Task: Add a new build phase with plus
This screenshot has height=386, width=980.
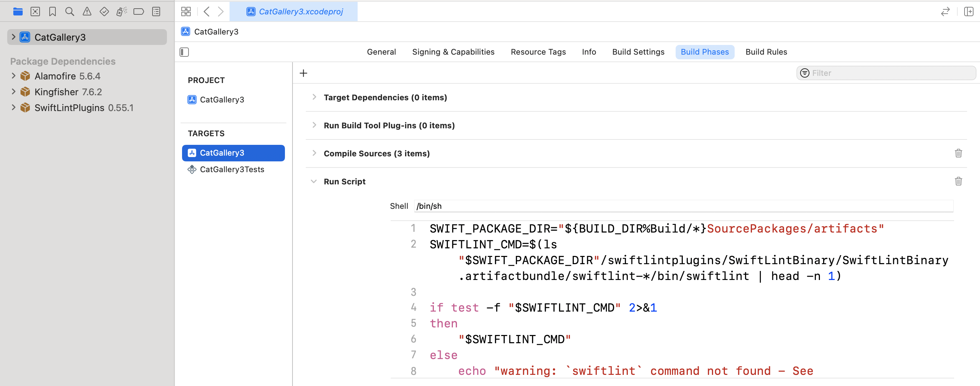Action: point(303,73)
